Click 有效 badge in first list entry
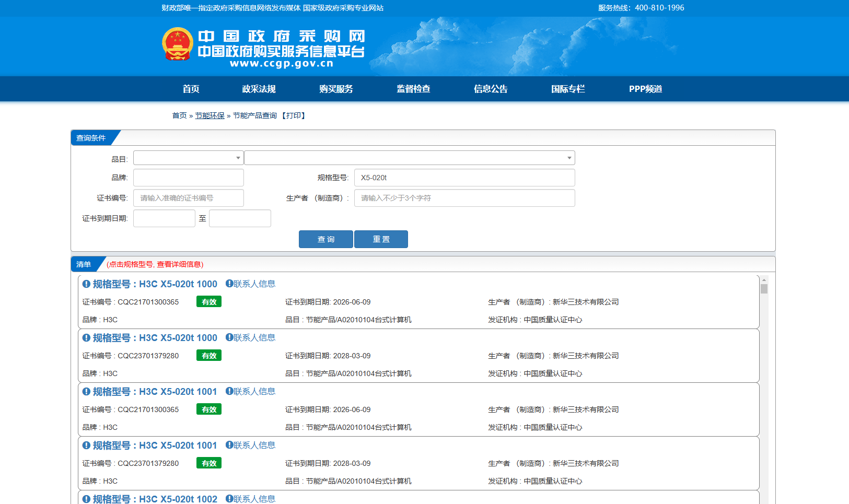This screenshot has height=504, width=849. coord(209,302)
